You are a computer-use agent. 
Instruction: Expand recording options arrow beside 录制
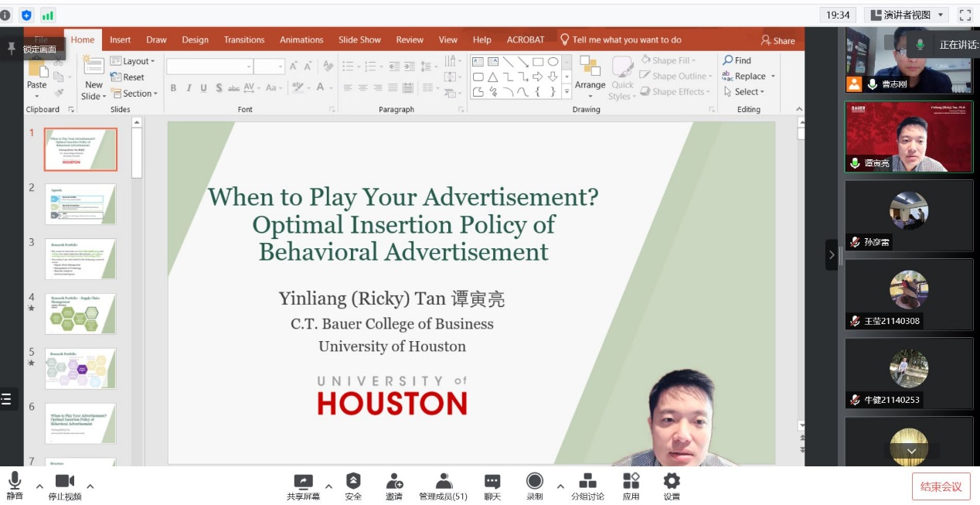(x=560, y=486)
